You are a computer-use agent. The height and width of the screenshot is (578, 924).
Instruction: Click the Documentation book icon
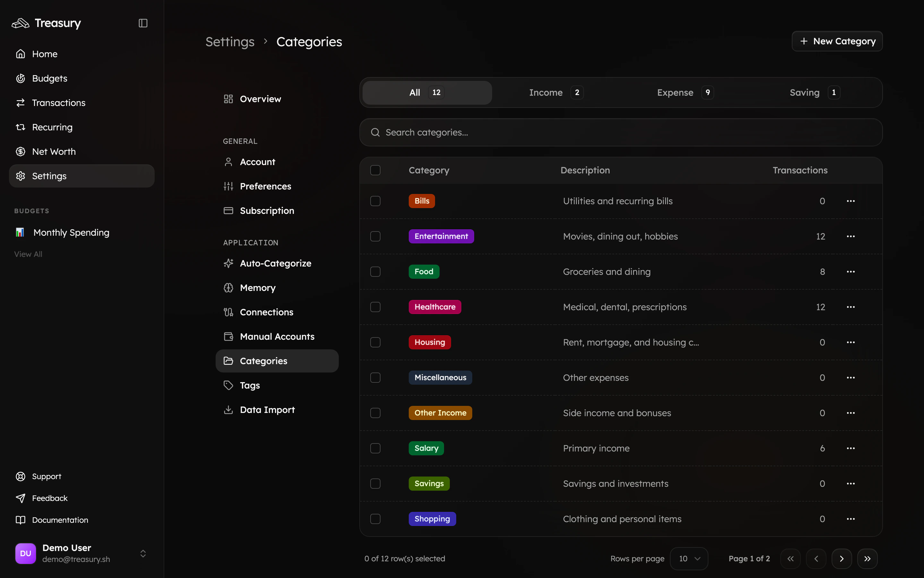pyautogui.click(x=21, y=520)
